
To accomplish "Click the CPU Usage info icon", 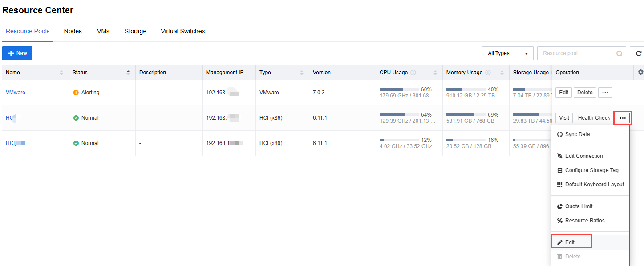I will (413, 73).
